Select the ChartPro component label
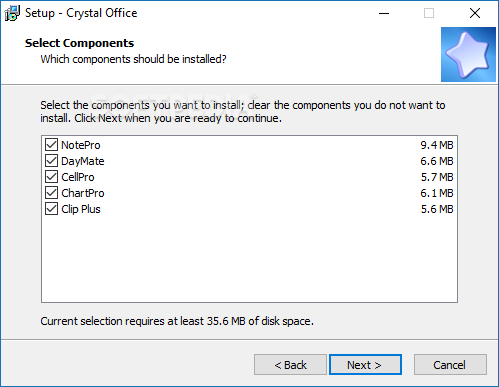The width and height of the screenshot is (499, 387). click(83, 193)
